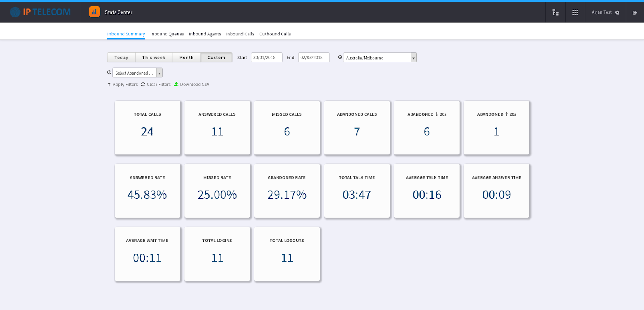Click the orange Stats Center chart icon

pyautogui.click(x=95, y=12)
